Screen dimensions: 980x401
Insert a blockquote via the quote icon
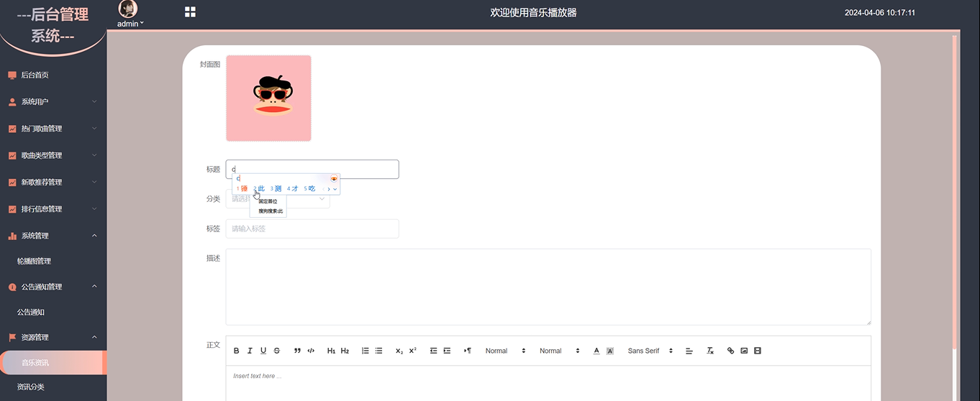[x=297, y=351]
